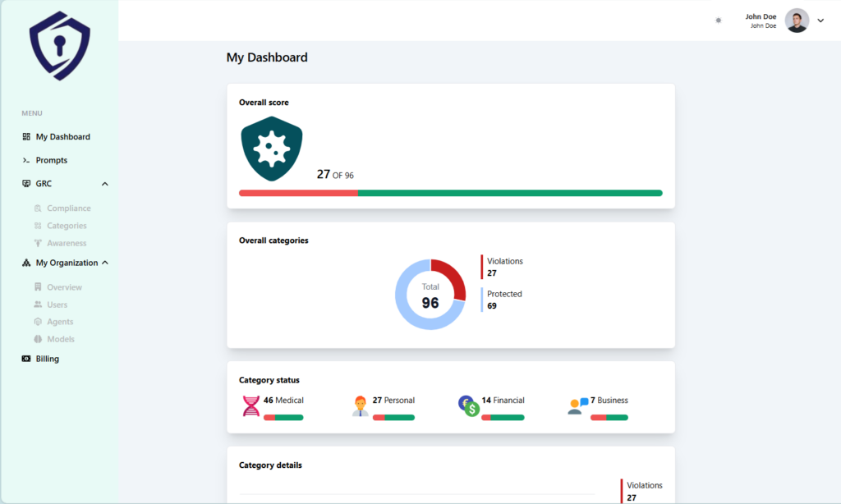Select Categories under GRC
The height and width of the screenshot is (504, 841).
[67, 226]
